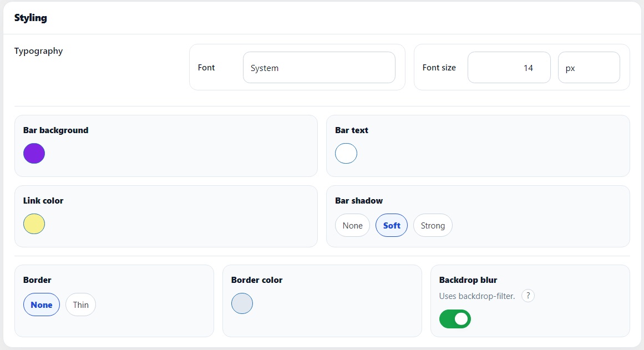
Task: Open the font size unit selector showing px
Action: 589,67
